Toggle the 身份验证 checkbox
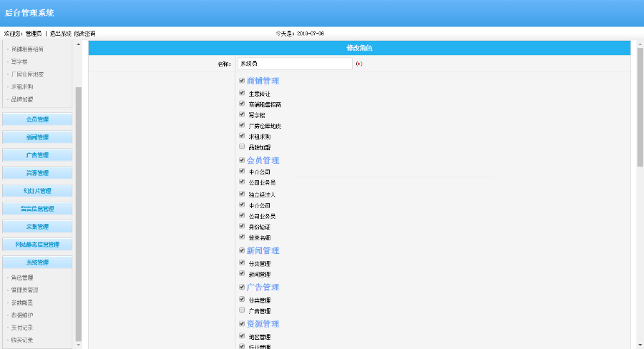644x349 pixels. pyautogui.click(x=242, y=225)
